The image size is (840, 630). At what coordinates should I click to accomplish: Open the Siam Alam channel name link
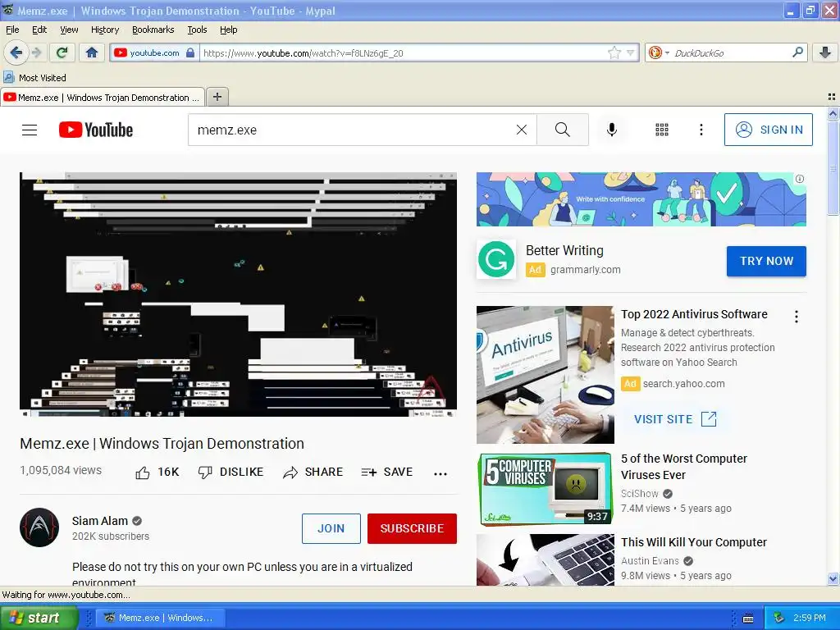coord(99,521)
